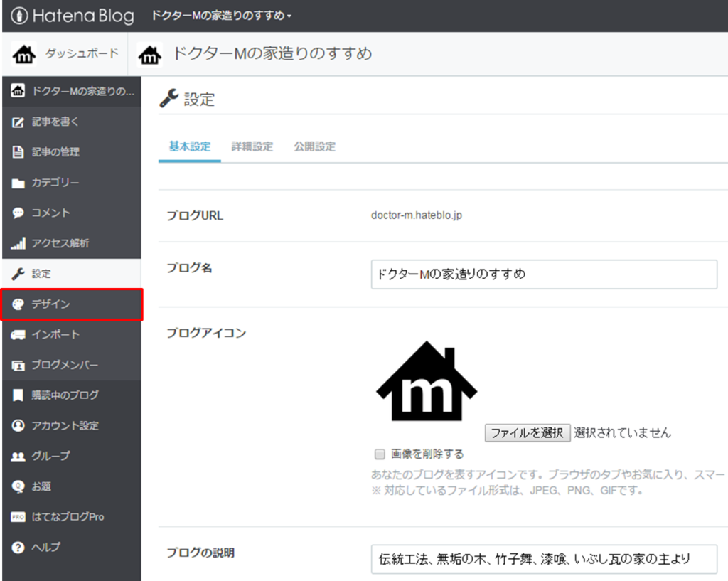Go to ダッシュボード link
728x581 pixels.
pyautogui.click(x=82, y=54)
